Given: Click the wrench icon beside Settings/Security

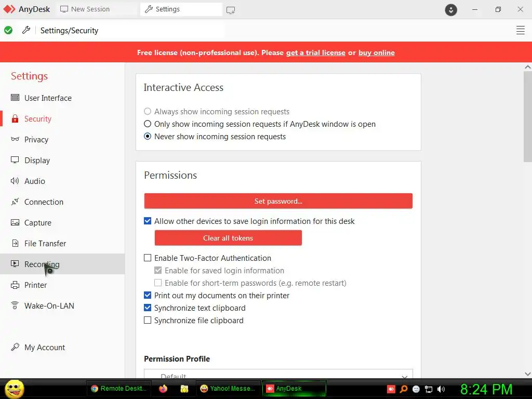Looking at the screenshot, I should pyautogui.click(x=26, y=30).
